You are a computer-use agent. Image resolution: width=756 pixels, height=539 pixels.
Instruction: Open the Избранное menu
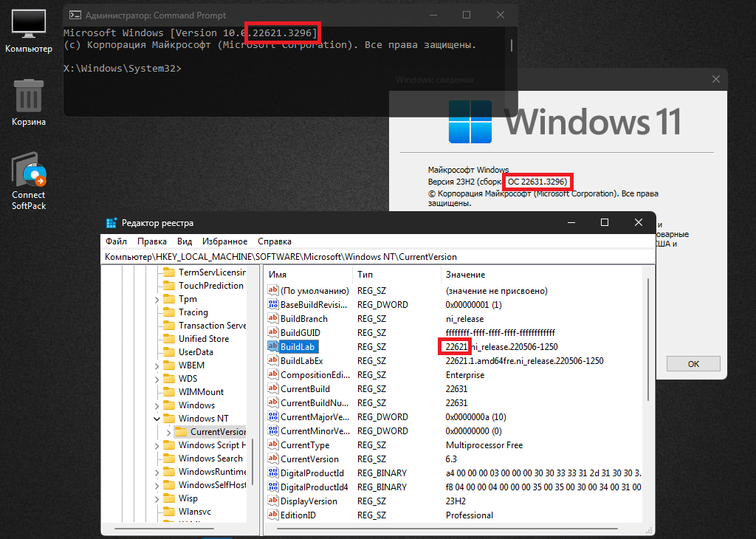tap(224, 241)
